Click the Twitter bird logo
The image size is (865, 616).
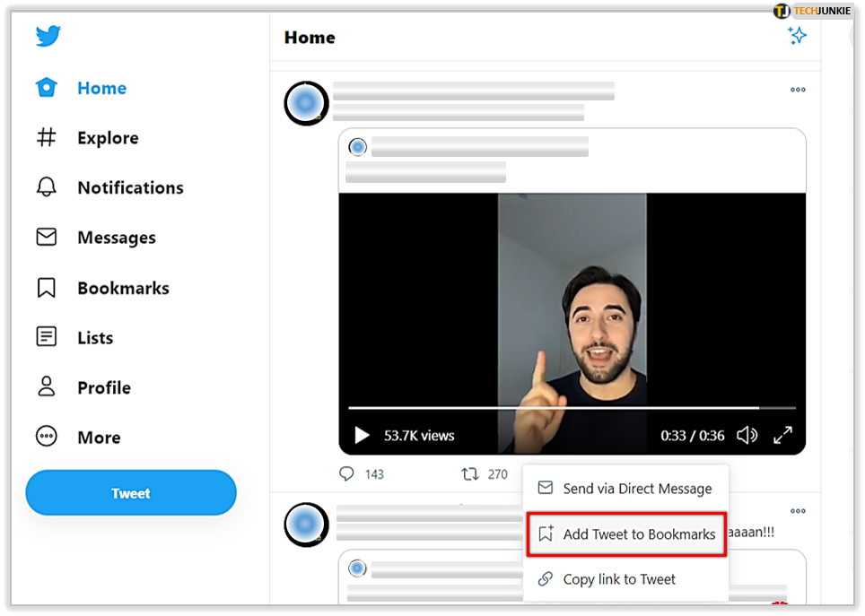pos(48,36)
